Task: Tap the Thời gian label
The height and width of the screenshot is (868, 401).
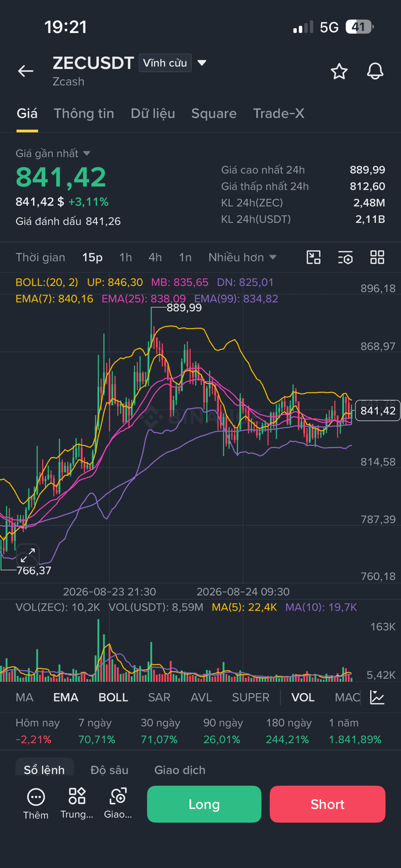Action: point(40,257)
